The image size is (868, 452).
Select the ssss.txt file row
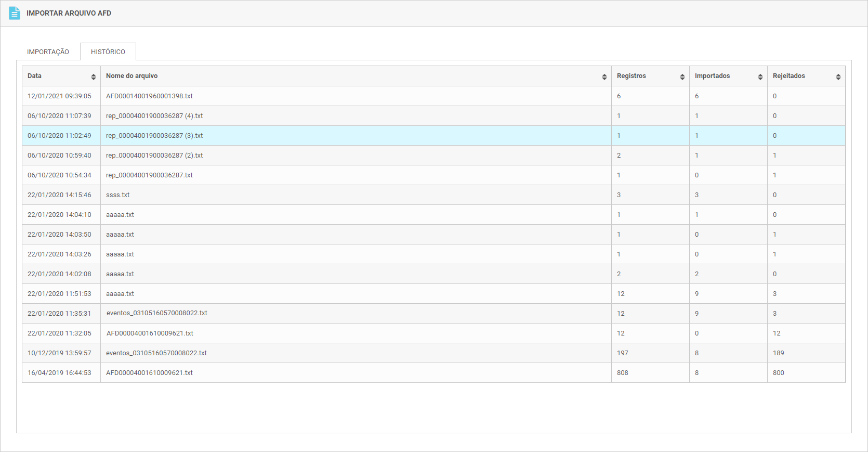pyautogui.click(x=118, y=195)
